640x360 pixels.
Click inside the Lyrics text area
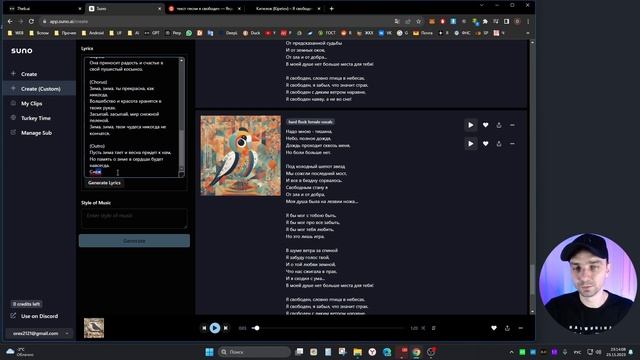(131, 117)
